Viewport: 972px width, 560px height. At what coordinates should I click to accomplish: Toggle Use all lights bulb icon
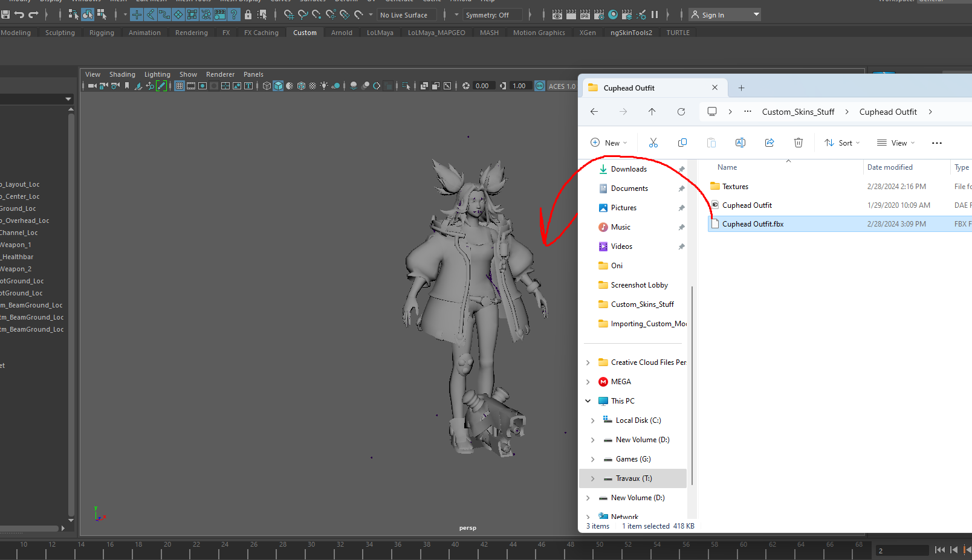click(x=325, y=86)
